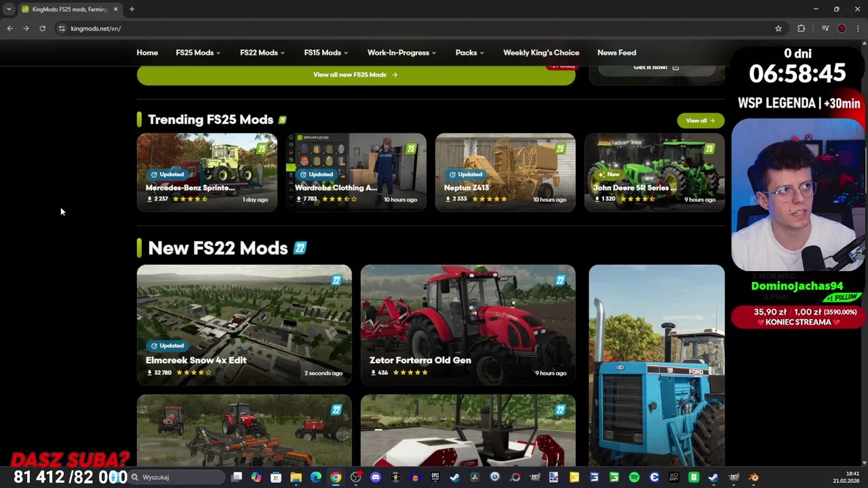
Task: Expand the FS25 Mods dropdown
Action: click(x=198, y=52)
